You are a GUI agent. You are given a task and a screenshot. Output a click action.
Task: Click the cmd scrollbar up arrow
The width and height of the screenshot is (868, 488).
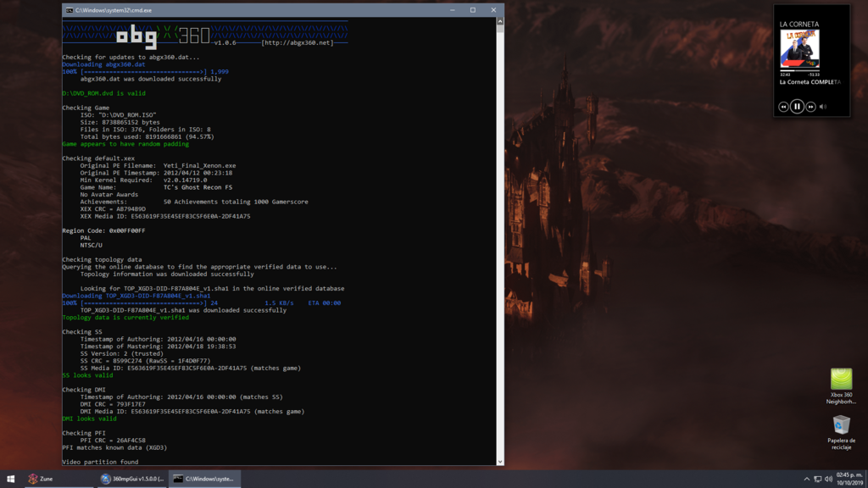click(500, 21)
